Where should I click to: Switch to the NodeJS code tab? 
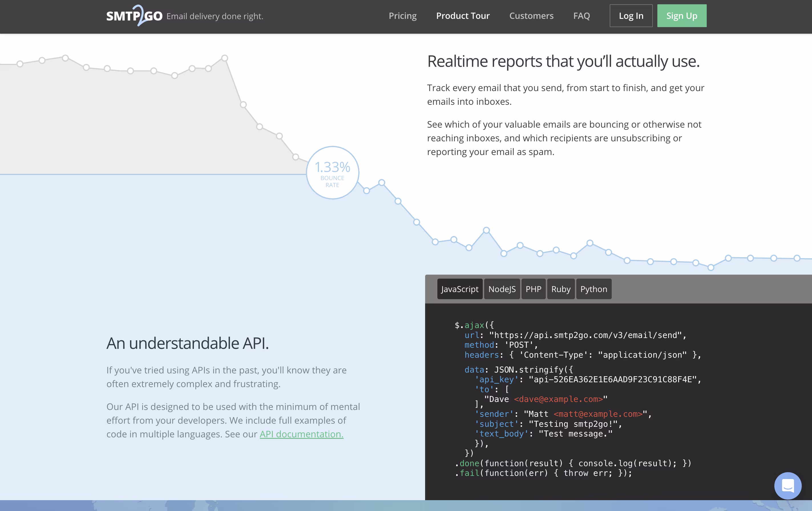pyautogui.click(x=502, y=289)
